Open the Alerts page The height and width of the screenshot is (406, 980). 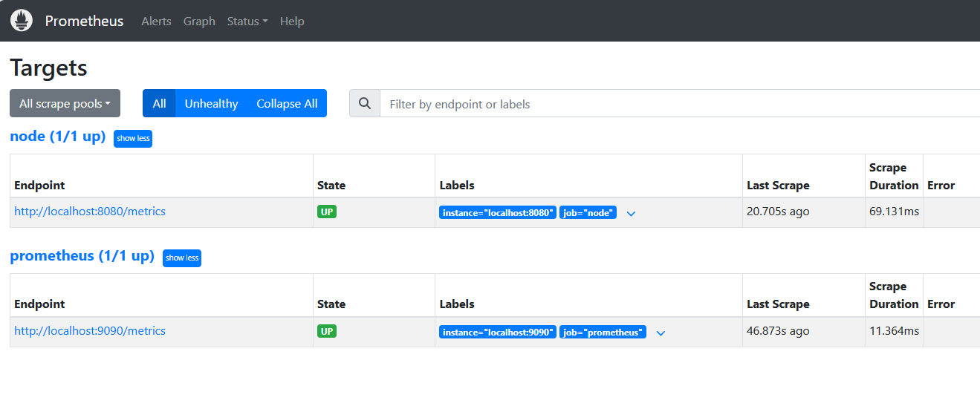coord(156,22)
